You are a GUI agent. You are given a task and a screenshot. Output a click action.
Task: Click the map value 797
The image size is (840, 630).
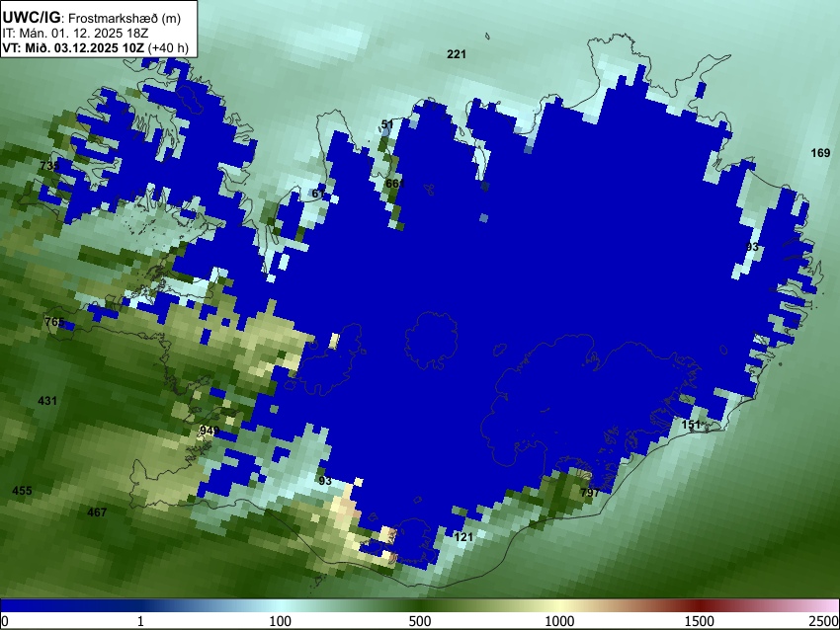click(x=590, y=493)
